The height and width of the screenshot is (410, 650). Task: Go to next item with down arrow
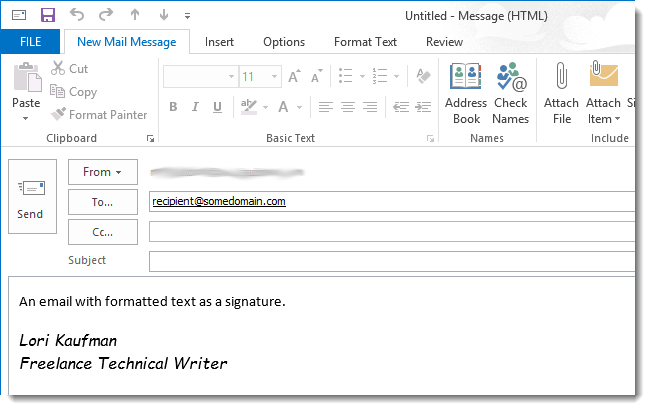click(164, 15)
